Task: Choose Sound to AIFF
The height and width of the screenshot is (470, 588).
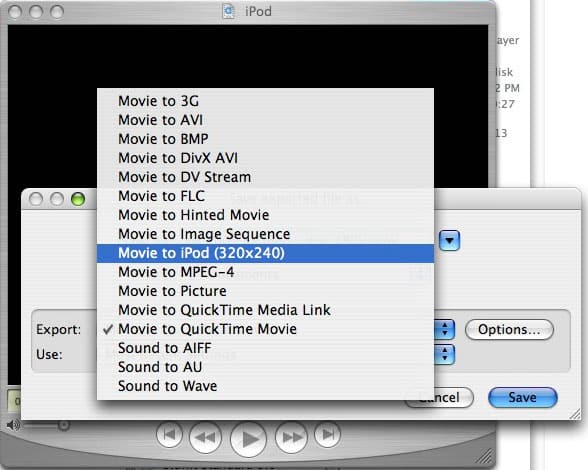Action: (x=265, y=348)
